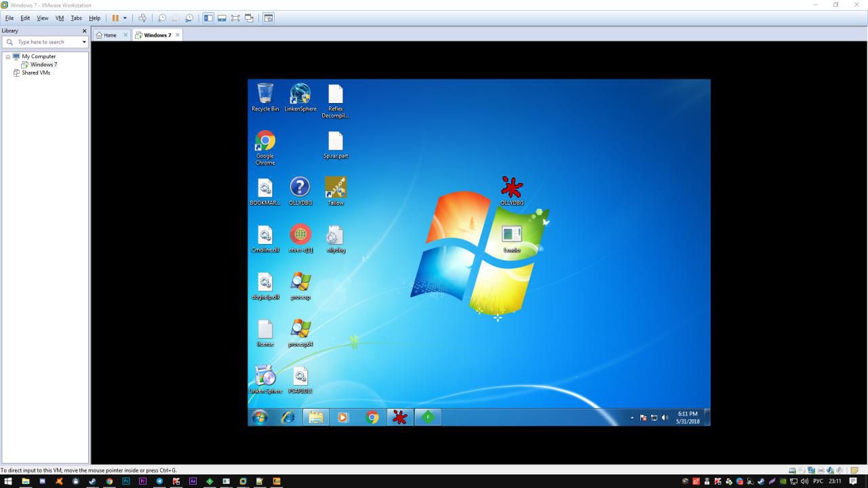Select the Linken Sphere installer disc icon
Viewport: 868px width, 488px height.
point(265,380)
